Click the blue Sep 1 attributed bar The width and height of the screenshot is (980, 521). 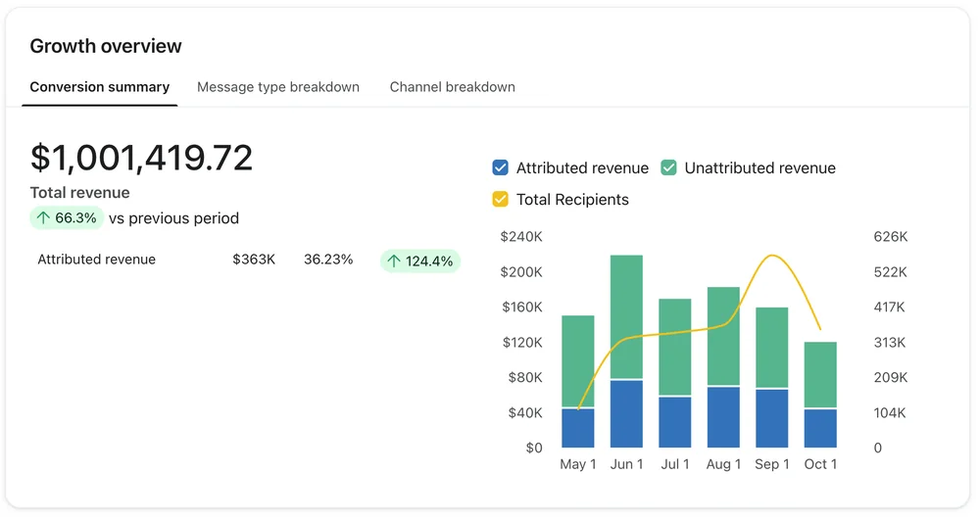[772, 418]
